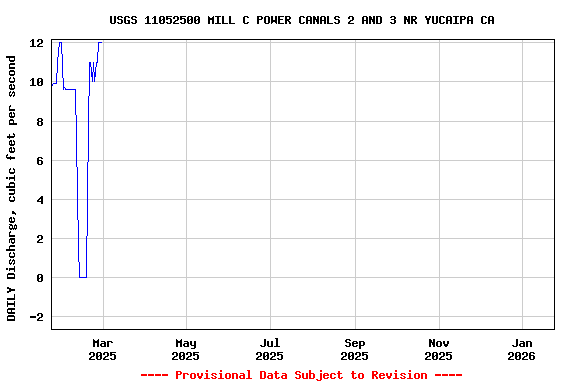
Task: Click the May 2025 x-axis label
Action: click(x=186, y=349)
